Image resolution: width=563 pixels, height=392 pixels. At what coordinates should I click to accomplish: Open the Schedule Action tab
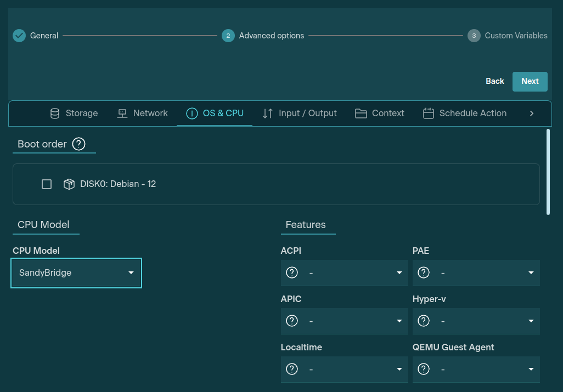464,113
